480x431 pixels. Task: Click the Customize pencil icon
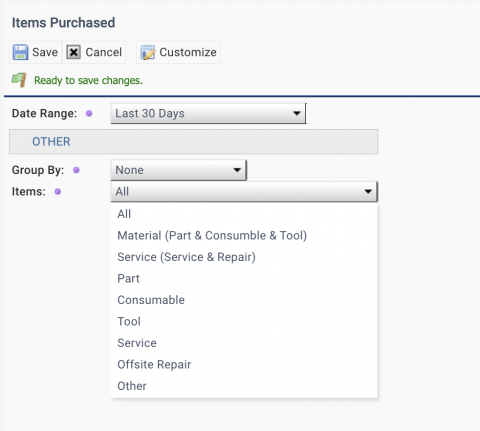pos(148,53)
